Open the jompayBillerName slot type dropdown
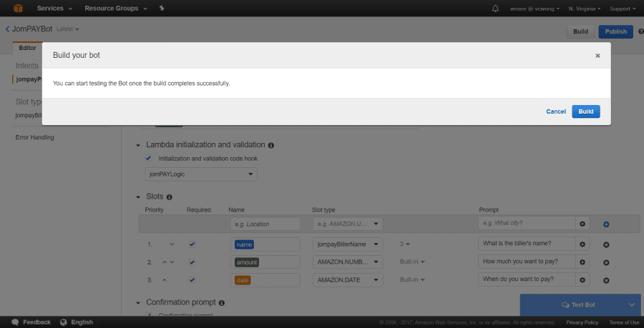The image size is (644, 328). click(x=348, y=244)
